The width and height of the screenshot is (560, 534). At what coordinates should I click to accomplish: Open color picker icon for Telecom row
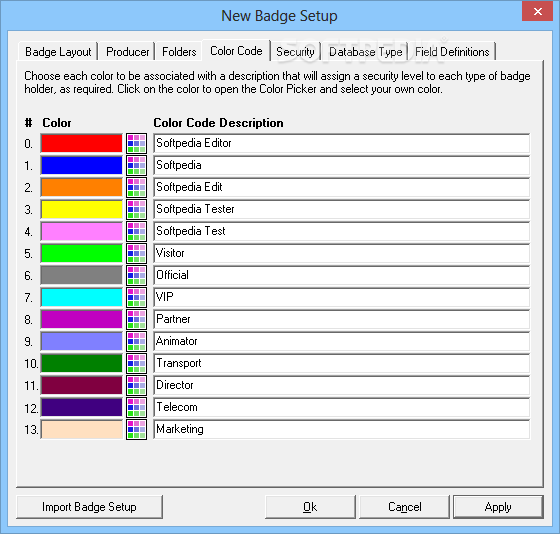136,407
